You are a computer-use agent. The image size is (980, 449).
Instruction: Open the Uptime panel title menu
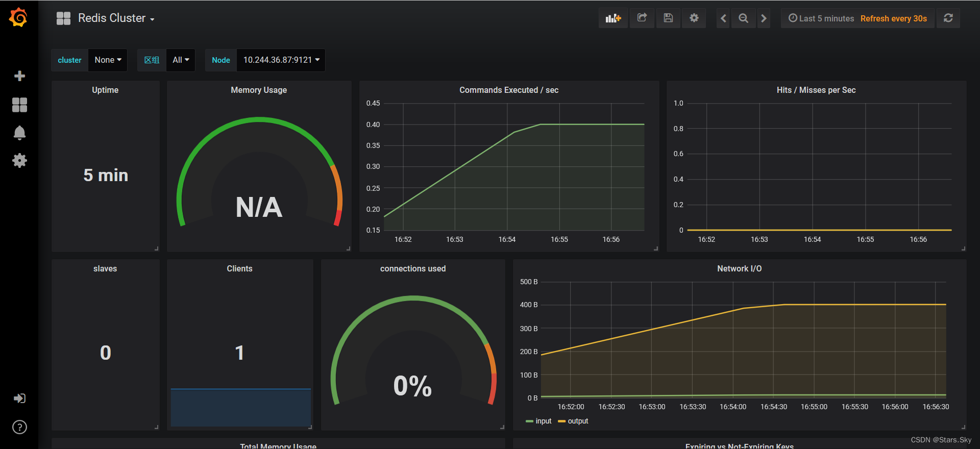105,90
